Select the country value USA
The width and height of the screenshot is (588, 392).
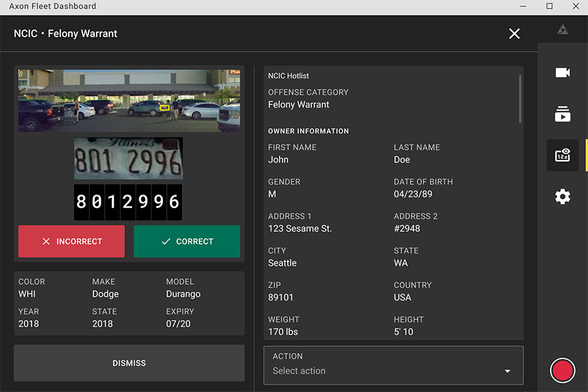point(402,297)
